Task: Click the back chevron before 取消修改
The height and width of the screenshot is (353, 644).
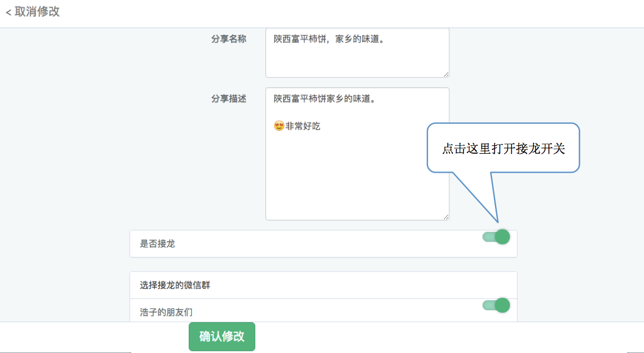Action: pyautogui.click(x=8, y=12)
